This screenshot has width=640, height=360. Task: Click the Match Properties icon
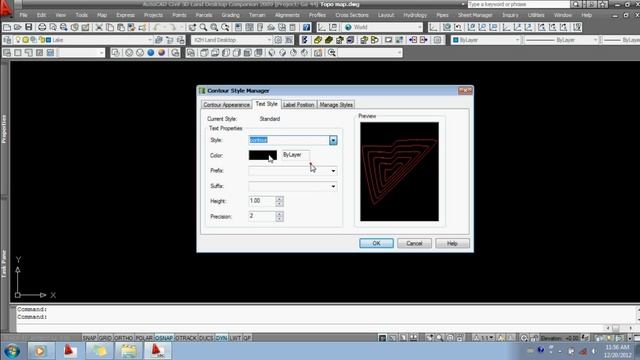point(142,27)
